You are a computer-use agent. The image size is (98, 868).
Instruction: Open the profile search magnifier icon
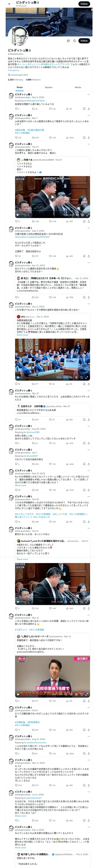(x=75, y=41)
